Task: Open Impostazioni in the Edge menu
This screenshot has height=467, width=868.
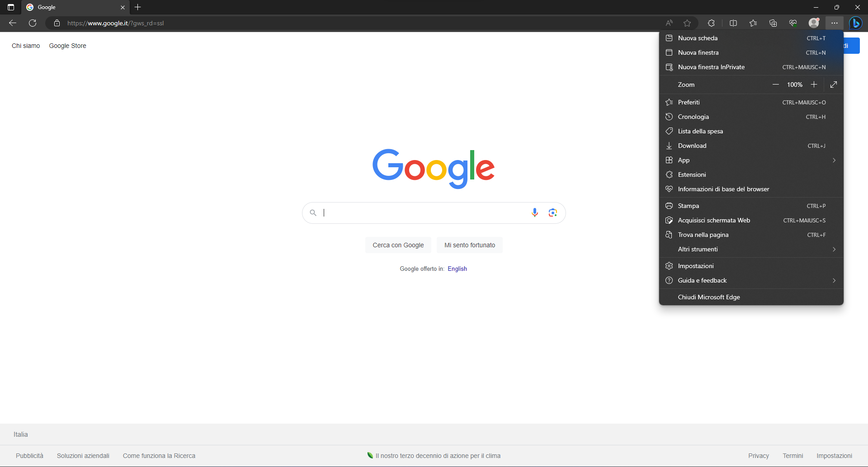Action: click(x=696, y=266)
